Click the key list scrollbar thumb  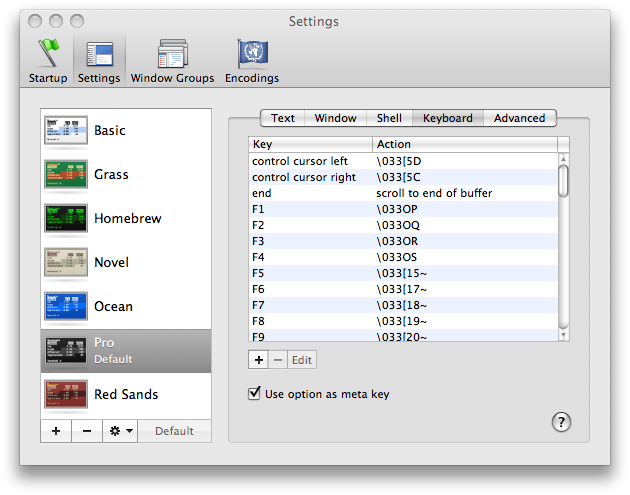(564, 181)
